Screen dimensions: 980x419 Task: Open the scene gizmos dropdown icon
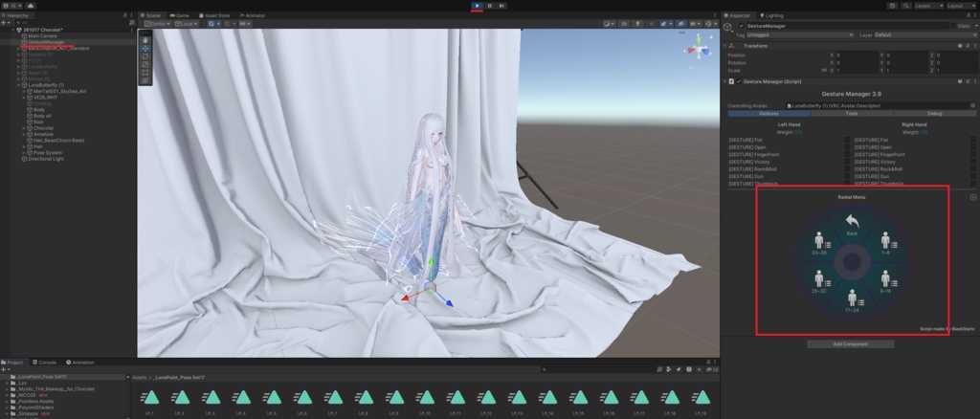click(710, 24)
